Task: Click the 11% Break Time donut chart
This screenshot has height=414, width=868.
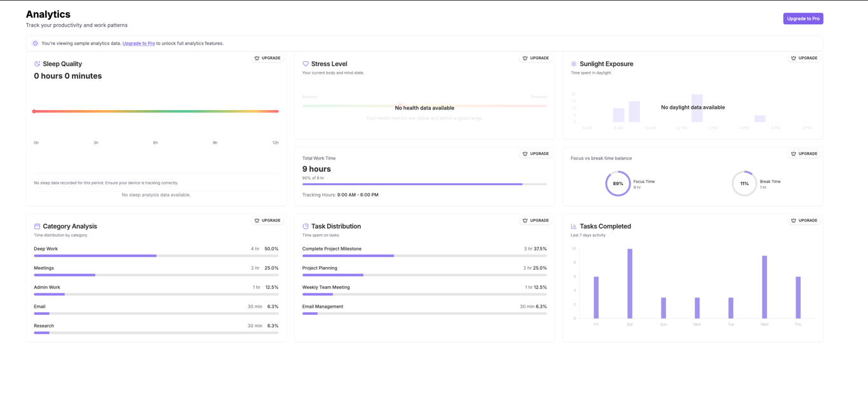Action: tap(744, 184)
